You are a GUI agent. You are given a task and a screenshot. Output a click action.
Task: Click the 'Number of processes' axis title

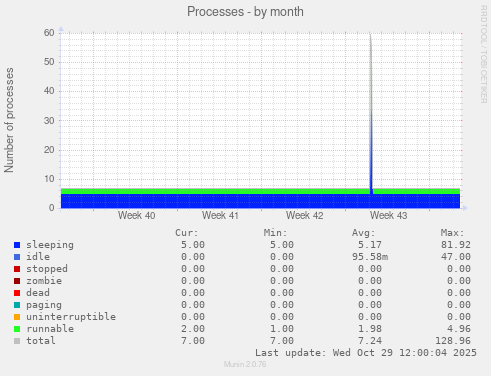click(x=9, y=120)
